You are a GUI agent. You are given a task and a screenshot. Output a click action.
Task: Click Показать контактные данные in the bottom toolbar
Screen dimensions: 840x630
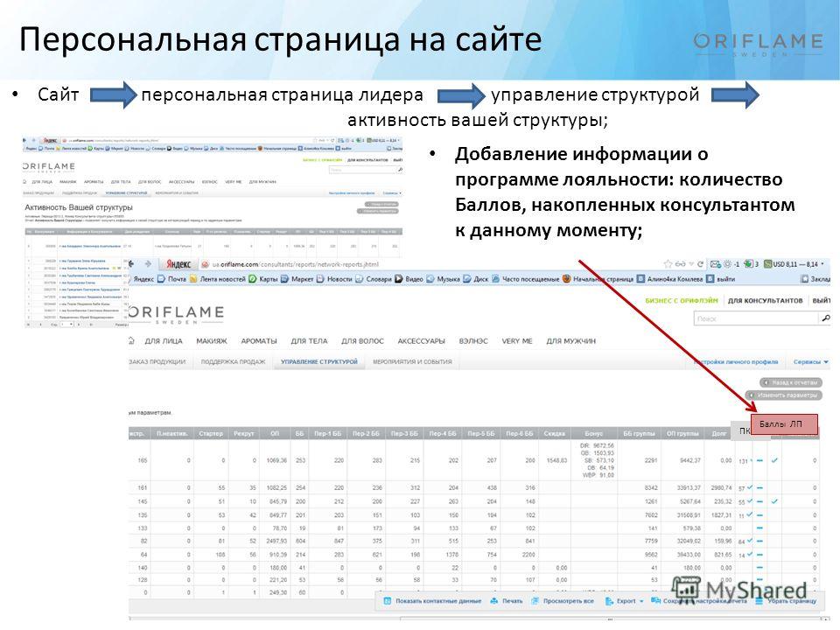[x=433, y=601]
